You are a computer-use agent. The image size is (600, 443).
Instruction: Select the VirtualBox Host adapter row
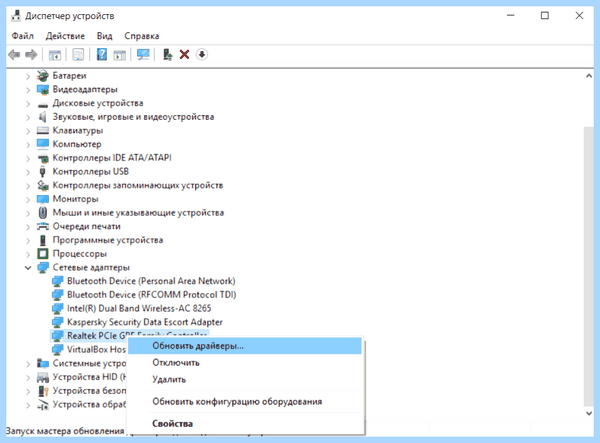click(96, 350)
